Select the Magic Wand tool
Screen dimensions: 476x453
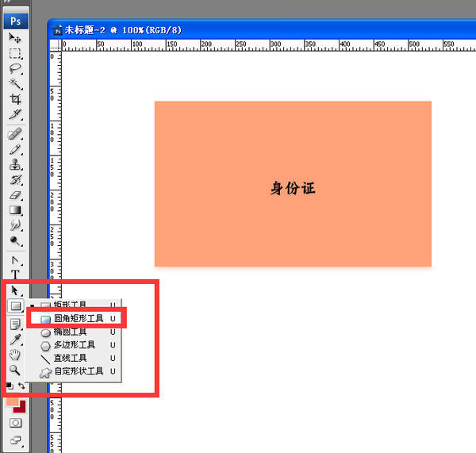[x=15, y=84]
